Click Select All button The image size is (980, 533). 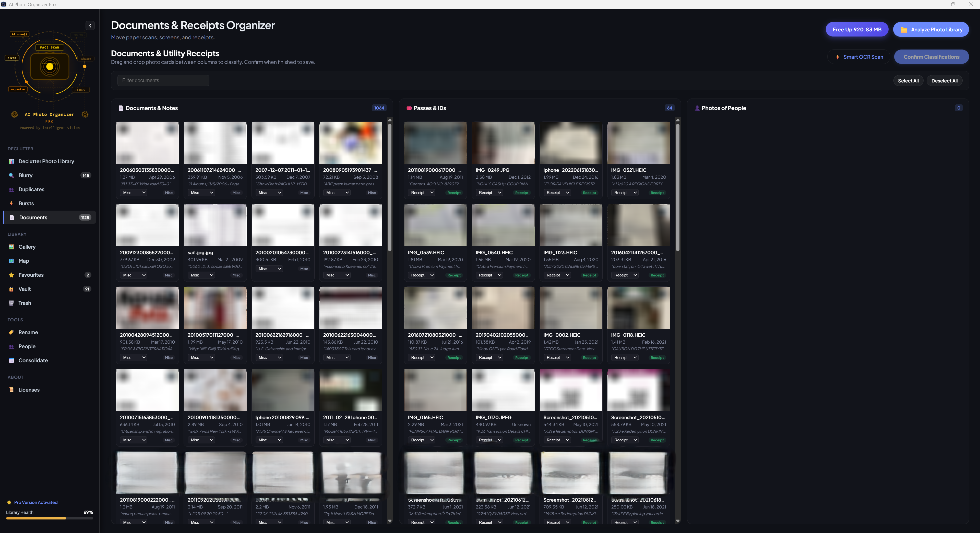coord(908,81)
